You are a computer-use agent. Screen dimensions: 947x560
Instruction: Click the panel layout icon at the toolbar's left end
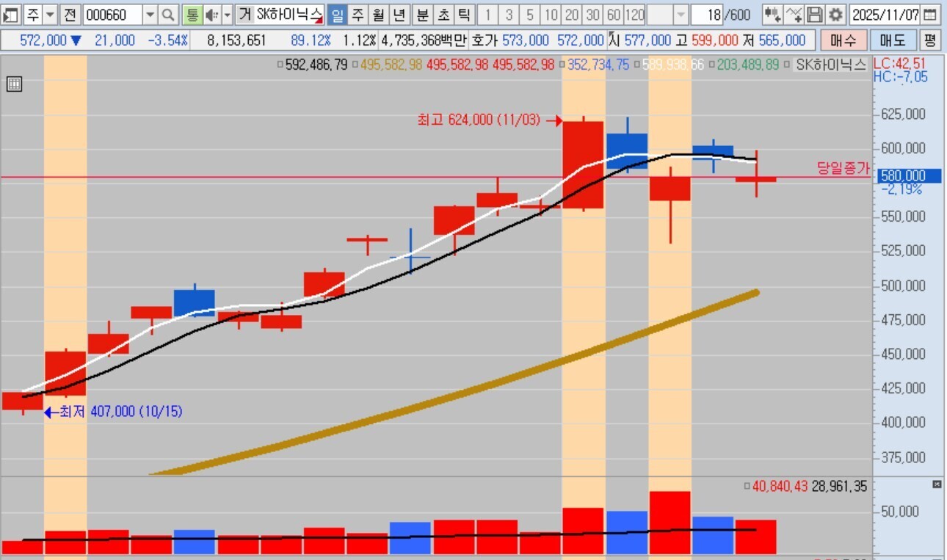coord(10,15)
